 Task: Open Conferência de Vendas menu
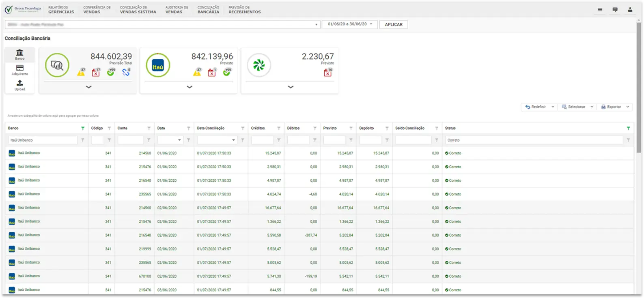[x=97, y=10]
